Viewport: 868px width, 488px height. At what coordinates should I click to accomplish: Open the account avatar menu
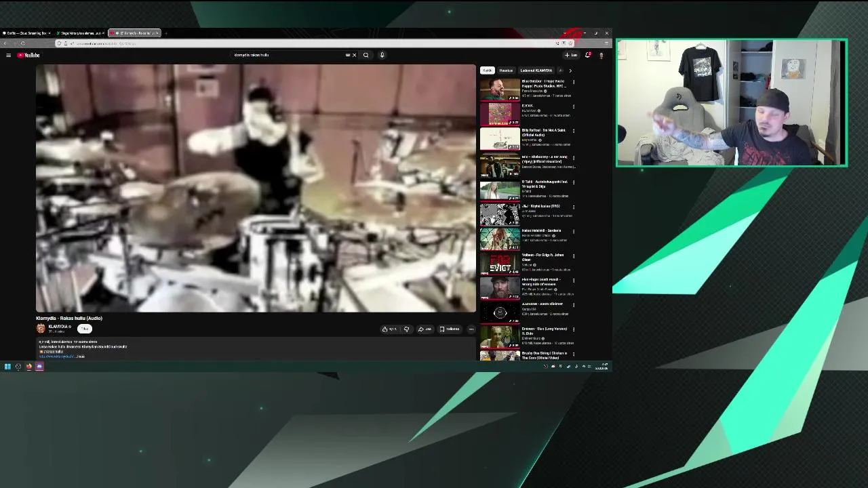click(601, 55)
